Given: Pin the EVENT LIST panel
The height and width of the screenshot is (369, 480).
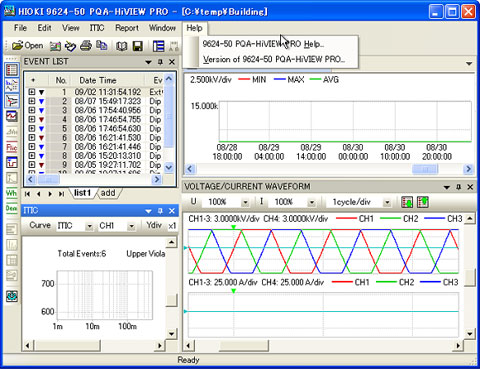Looking at the screenshot, I should point(160,62).
